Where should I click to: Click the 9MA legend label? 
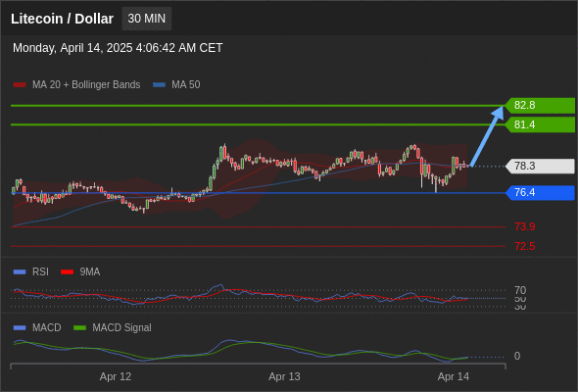(90, 272)
